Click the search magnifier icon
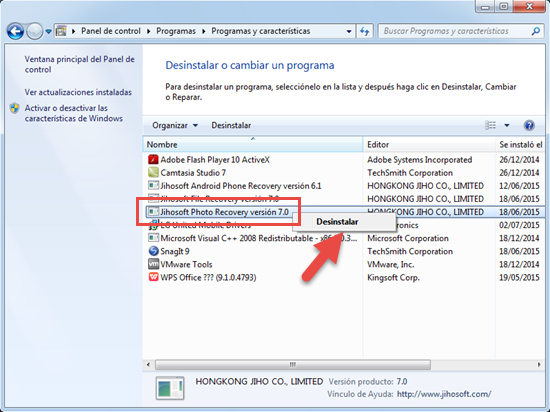This screenshot has height=412, width=550. [x=535, y=31]
